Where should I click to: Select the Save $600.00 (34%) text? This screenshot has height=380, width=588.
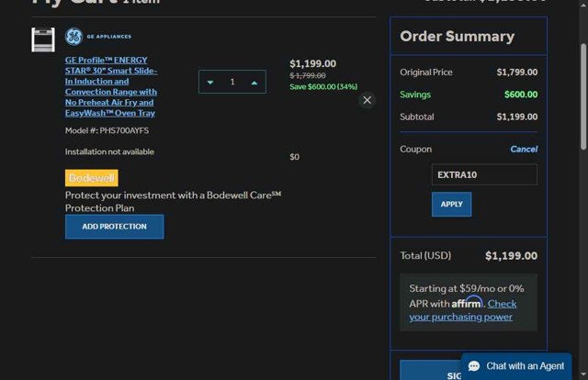pos(323,86)
